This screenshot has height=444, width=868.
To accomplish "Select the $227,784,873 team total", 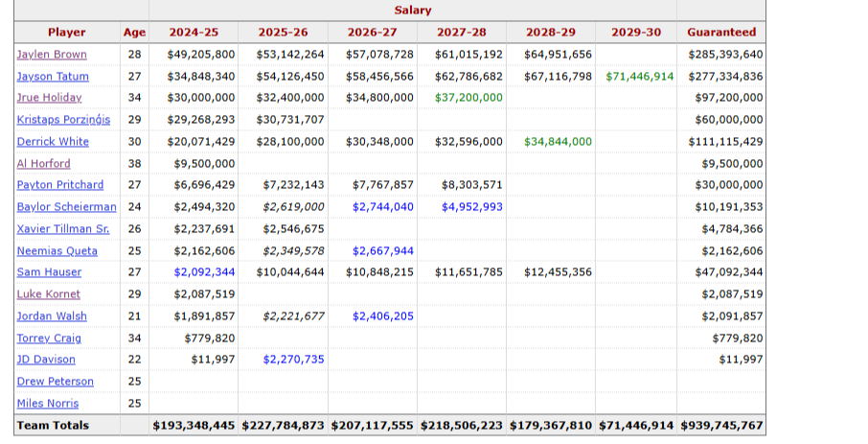I will [x=283, y=426].
